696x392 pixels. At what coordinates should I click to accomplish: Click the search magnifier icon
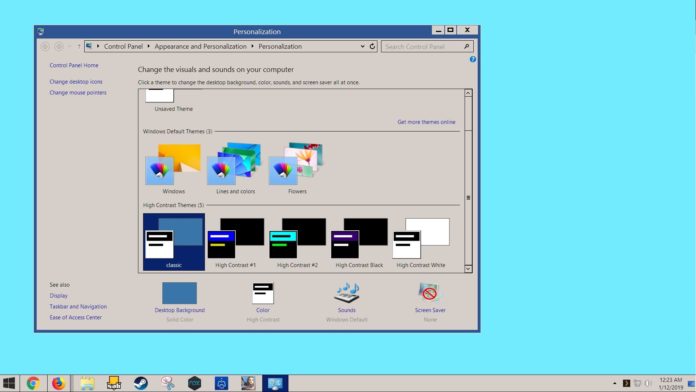click(467, 46)
